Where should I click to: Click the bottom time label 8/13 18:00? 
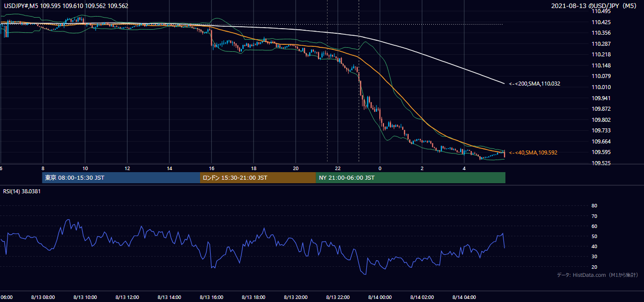(x=253, y=297)
